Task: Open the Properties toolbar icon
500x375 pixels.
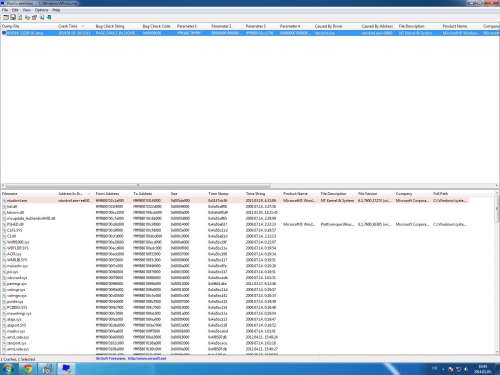Action: pos(34,17)
